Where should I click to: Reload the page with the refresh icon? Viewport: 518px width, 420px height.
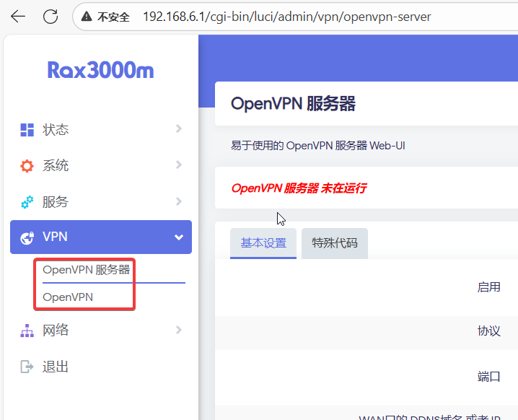51,16
